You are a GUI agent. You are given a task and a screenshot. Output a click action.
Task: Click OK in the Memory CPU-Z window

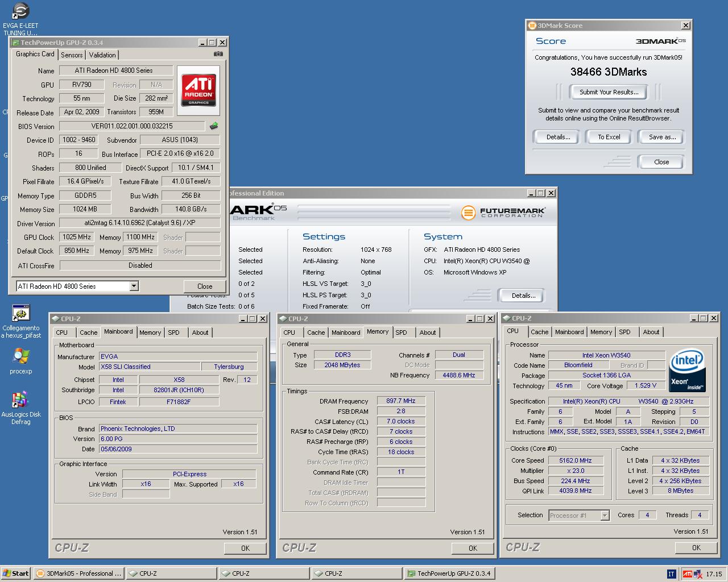[473, 548]
